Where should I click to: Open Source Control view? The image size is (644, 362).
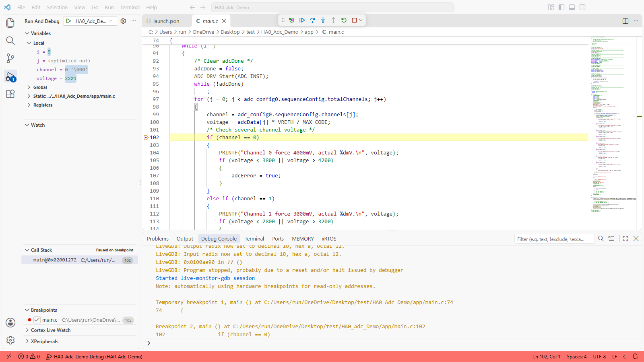pos(10,58)
